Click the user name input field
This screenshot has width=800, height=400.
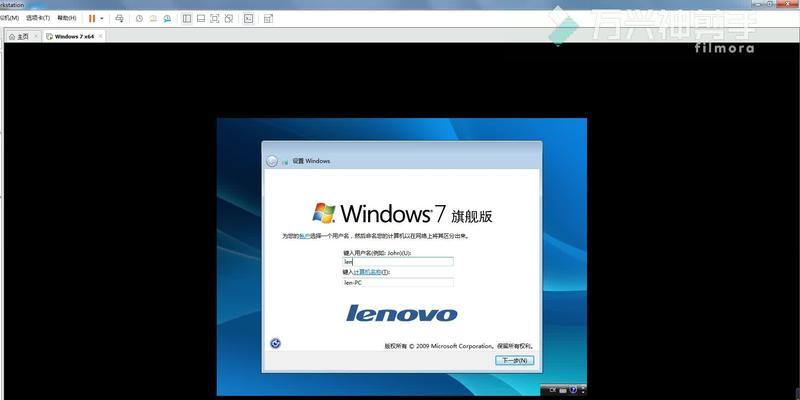coord(398,262)
